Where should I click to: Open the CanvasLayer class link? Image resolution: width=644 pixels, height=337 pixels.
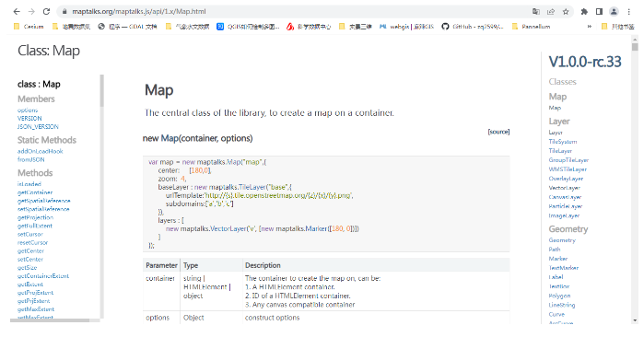(x=565, y=197)
